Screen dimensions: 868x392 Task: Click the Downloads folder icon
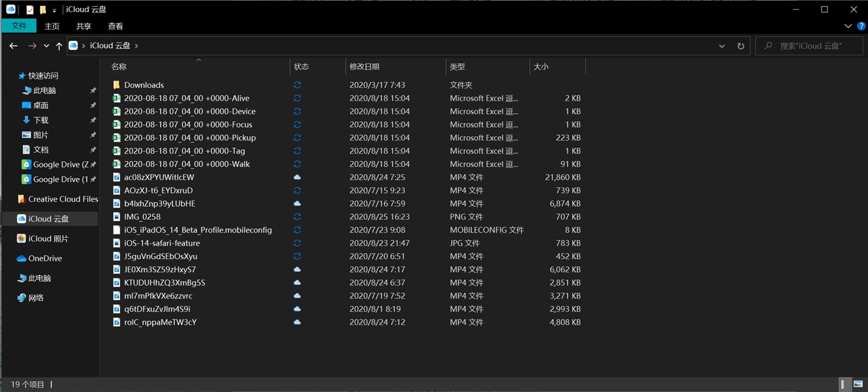coord(117,85)
